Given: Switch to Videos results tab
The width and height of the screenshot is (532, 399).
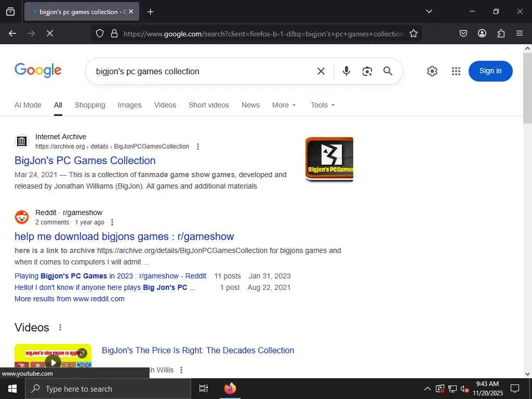Looking at the screenshot, I should tap(165, 105).
